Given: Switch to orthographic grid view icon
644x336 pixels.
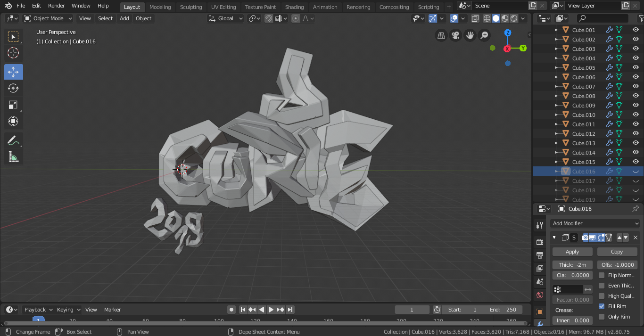Looking at the screenshot, I should pyautogui.click(x=441, y=35).
